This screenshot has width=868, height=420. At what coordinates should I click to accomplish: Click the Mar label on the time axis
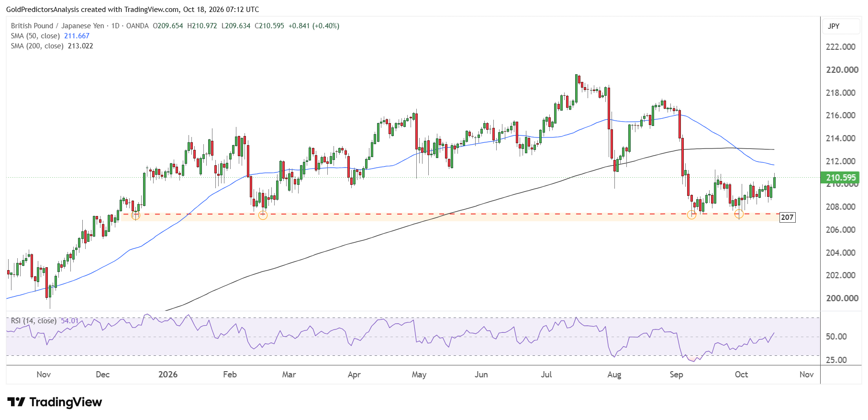point(289,375)
